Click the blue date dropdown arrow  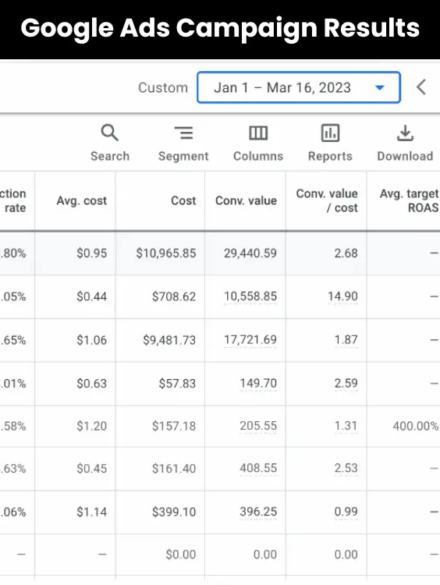point(380,88)
